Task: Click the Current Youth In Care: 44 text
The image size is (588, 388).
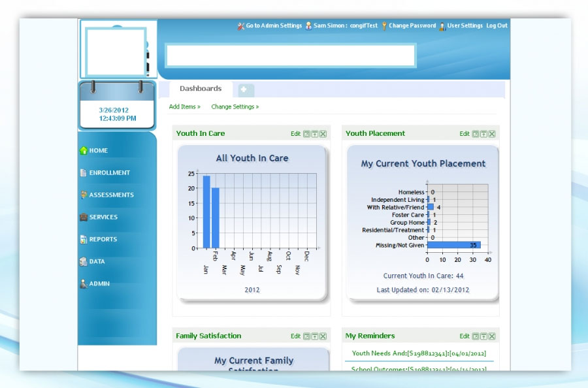Action: 423,276
